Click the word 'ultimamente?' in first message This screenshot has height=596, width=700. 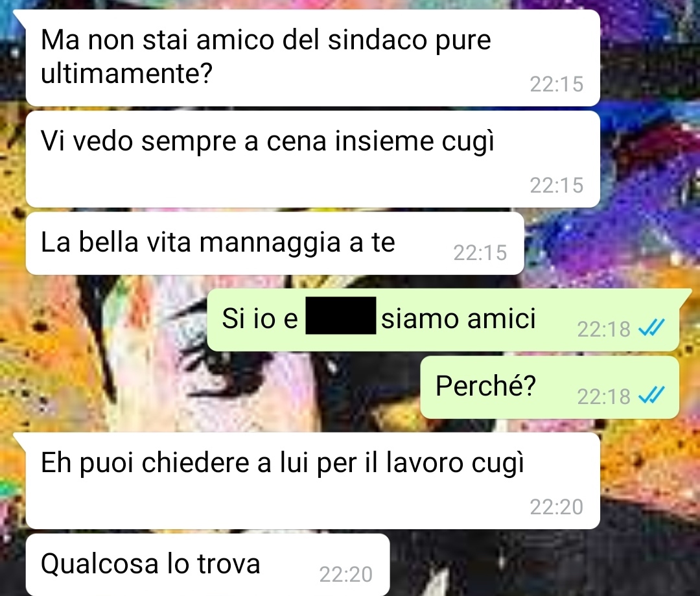(126, 73)
